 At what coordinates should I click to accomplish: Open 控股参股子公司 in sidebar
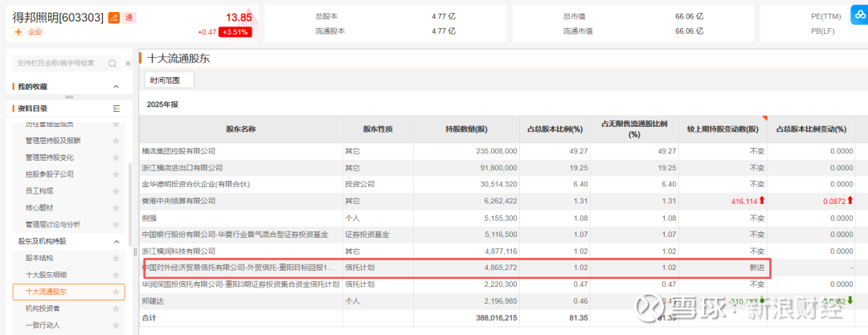pos(49,174)
